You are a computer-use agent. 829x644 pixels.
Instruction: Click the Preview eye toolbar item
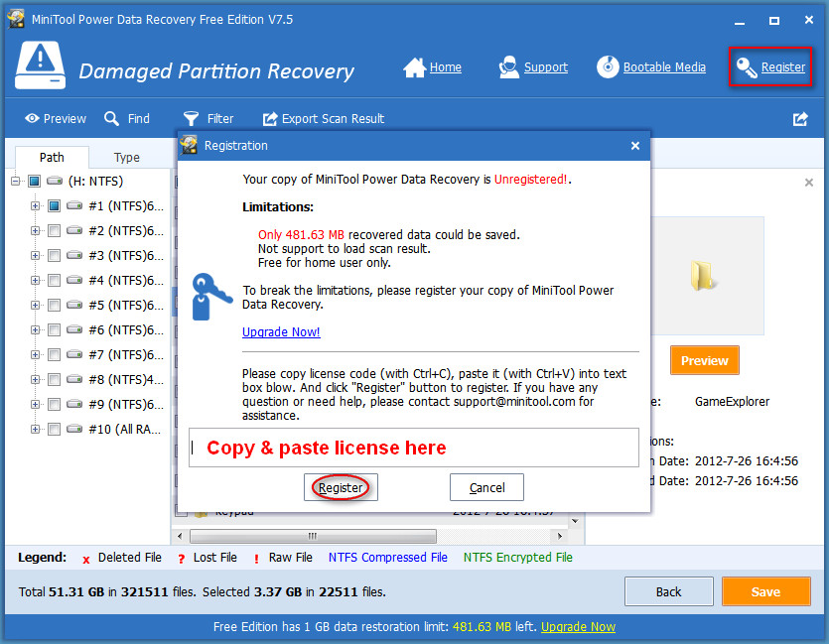click(x=56, y=118)
